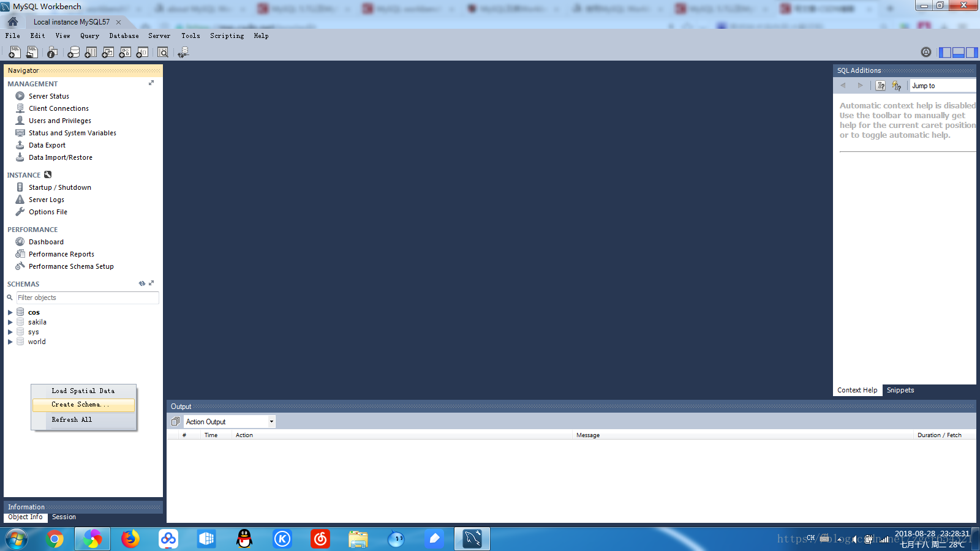The width and height of the screenshot is (980, 551).
Task: Choose Refresh All menu entry
Action: pos(83,420)
